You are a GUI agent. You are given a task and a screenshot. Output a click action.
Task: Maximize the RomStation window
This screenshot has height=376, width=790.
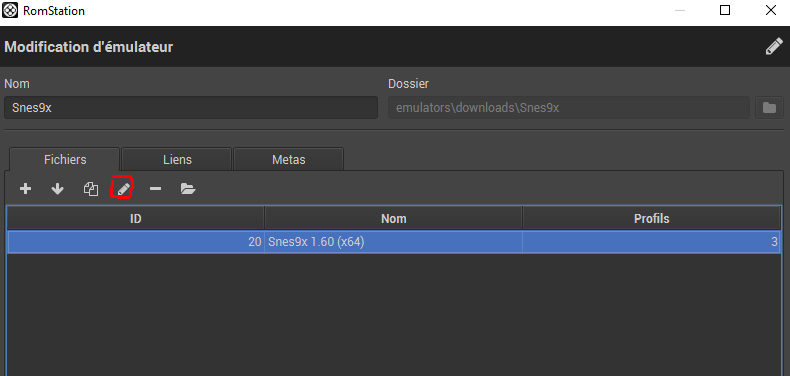[x=725, y=10]
